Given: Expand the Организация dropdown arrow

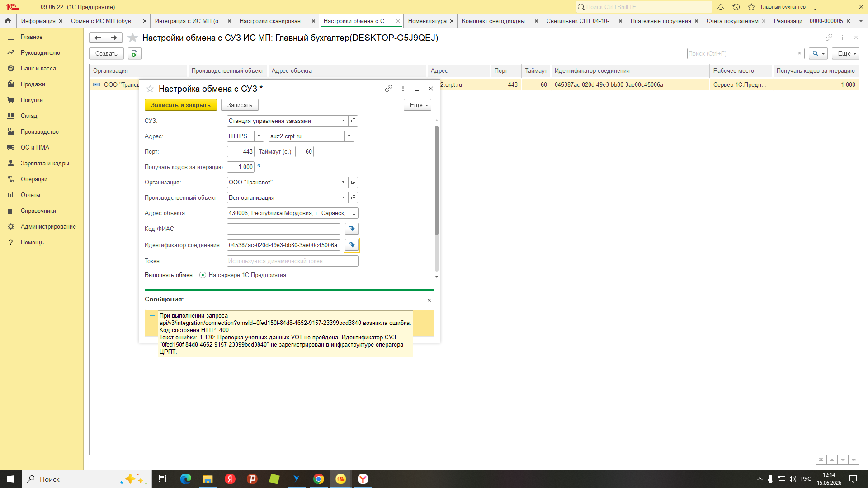Looking at the screenshot, I should [x=343, y=182].
